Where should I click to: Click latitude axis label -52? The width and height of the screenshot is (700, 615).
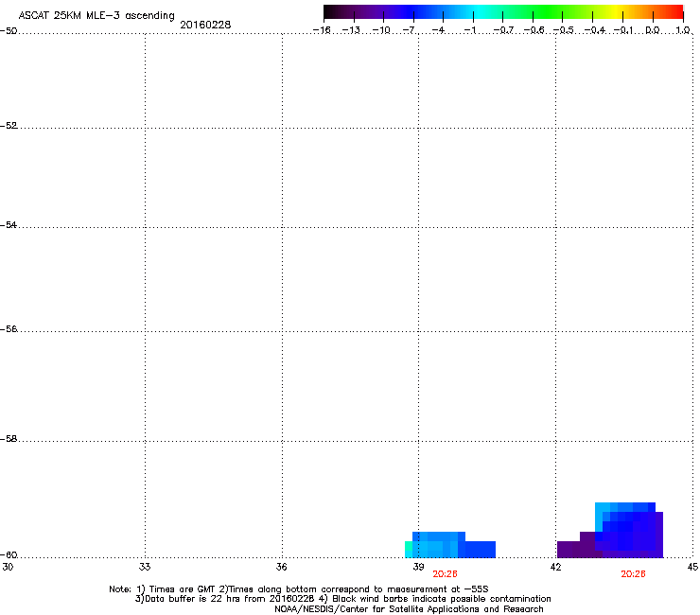point(9,126)
